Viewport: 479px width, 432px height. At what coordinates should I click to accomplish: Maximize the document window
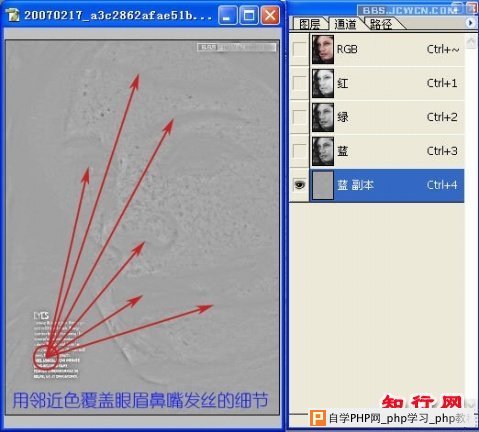tap(249, 15)
